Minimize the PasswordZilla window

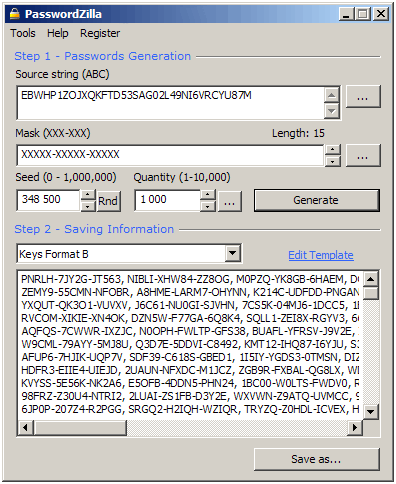pyautogui.click(x=346, y=14)
